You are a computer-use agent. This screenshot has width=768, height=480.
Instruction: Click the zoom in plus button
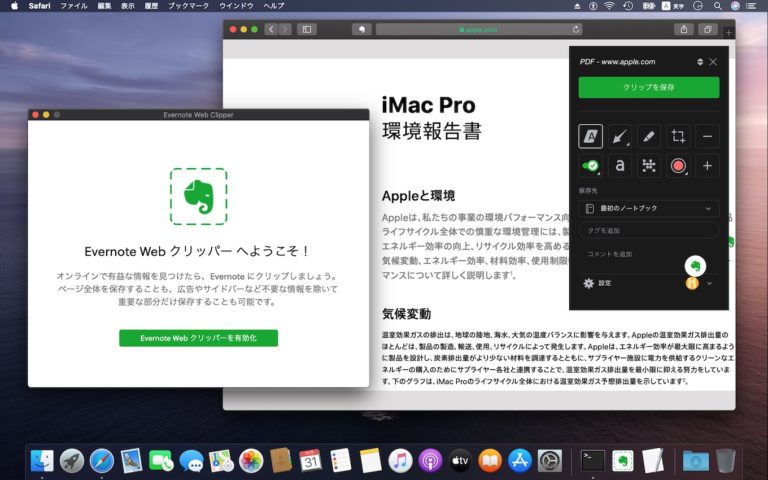(707, 166)
